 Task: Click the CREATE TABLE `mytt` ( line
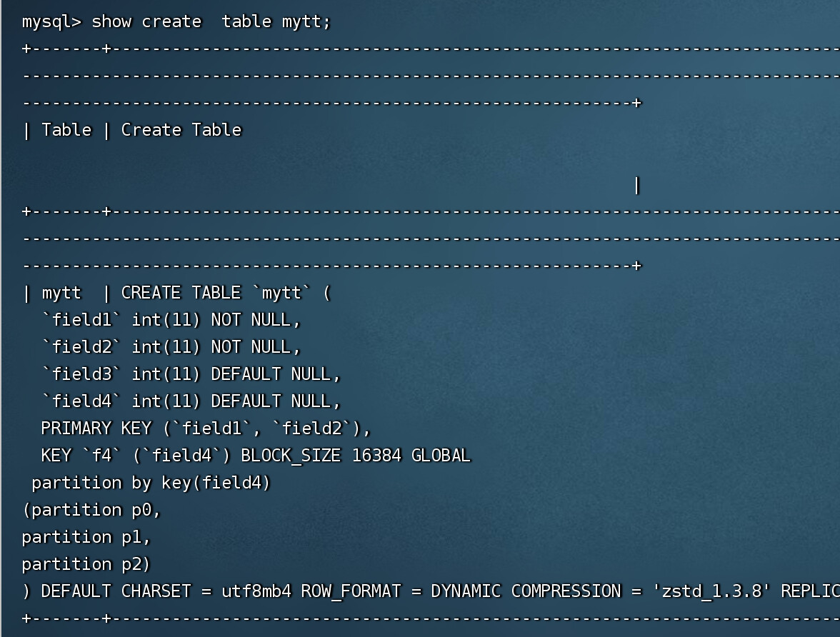[x=226, y=293]
